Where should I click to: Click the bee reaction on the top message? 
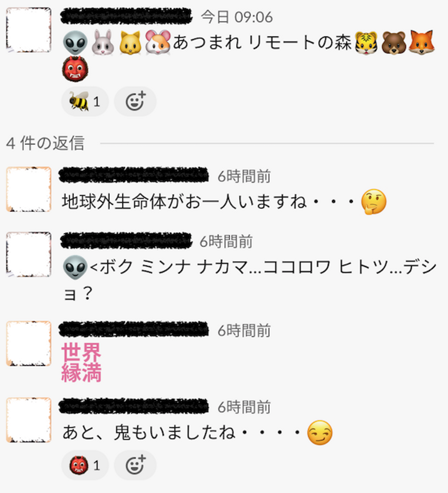point(85,101)
